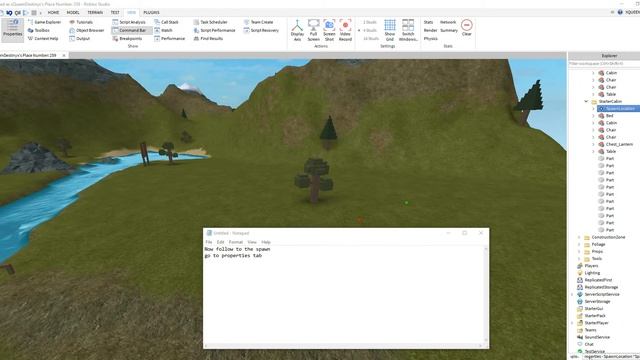The width and height of the screenshot is (640, 360).
Task: Expand the Tools folder
Action: [579, 258]
